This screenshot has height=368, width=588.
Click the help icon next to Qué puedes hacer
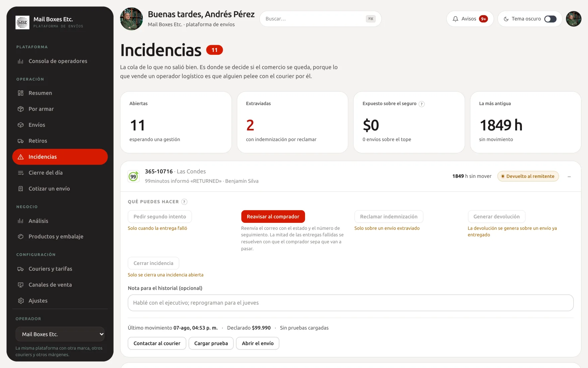click(184, 202)
